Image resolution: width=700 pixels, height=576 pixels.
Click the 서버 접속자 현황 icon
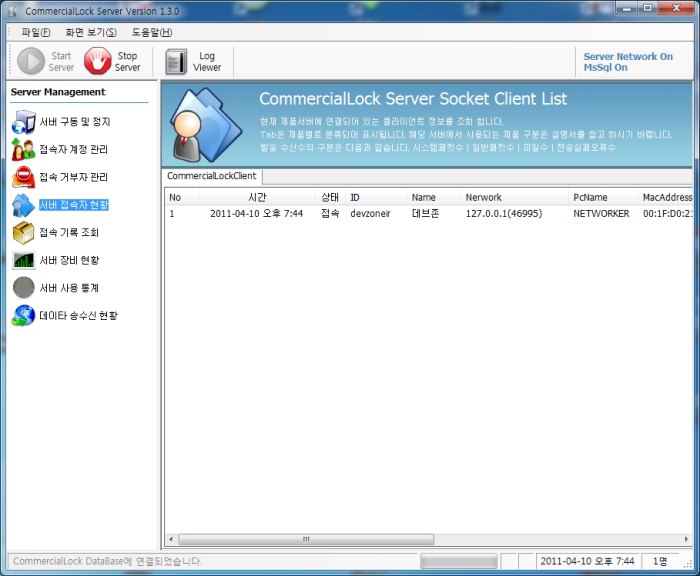pos(23,205)
